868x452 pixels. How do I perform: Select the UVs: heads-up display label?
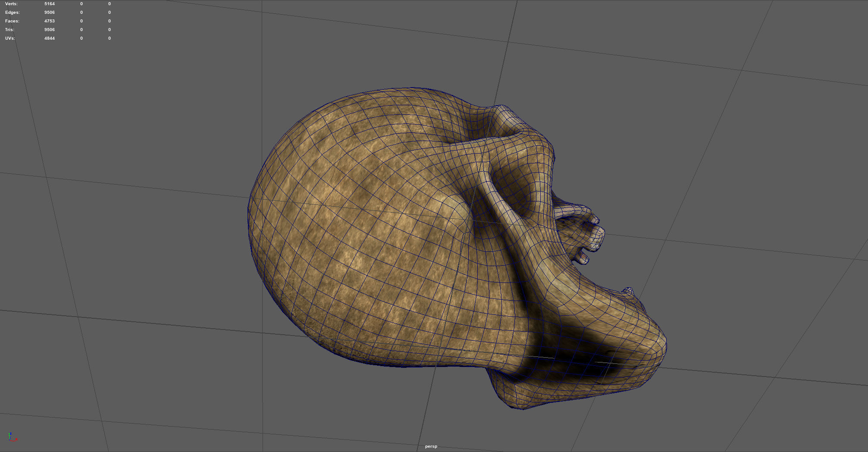(x=10, y=38)
